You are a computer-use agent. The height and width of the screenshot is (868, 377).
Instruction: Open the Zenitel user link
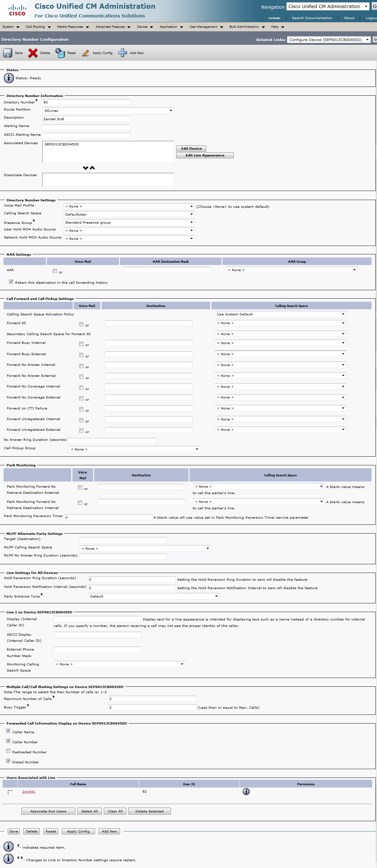(x=29, y=791)
